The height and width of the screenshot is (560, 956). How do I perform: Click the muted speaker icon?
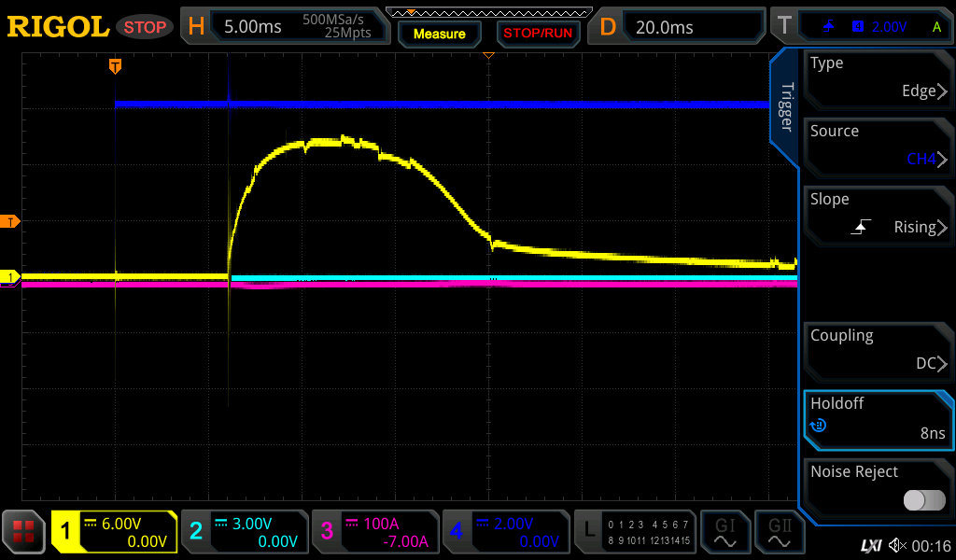coord(898,545)
